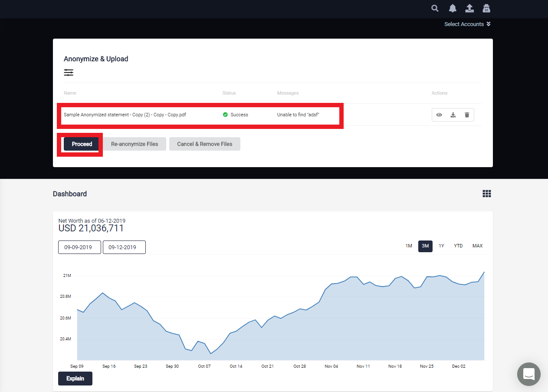Open the chat support bubble
This screenshot has height=392, width=548.
[529, 374]
